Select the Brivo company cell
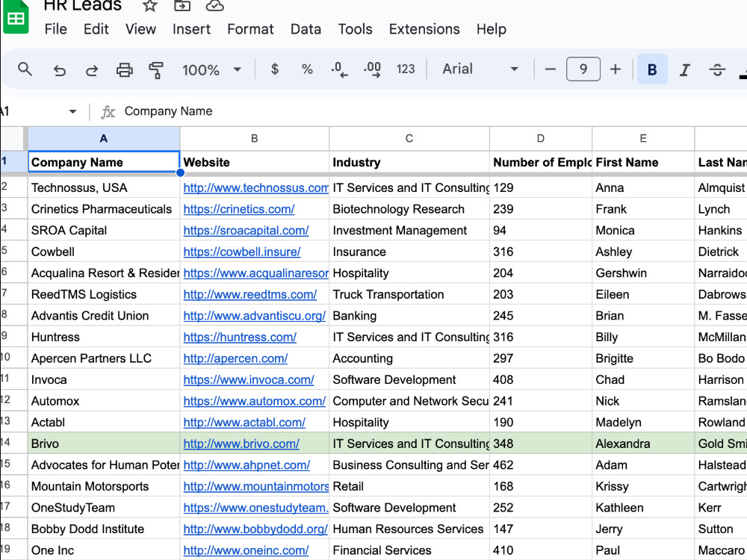This screenshot has height=560, width=747. click(x=104, y=444)
